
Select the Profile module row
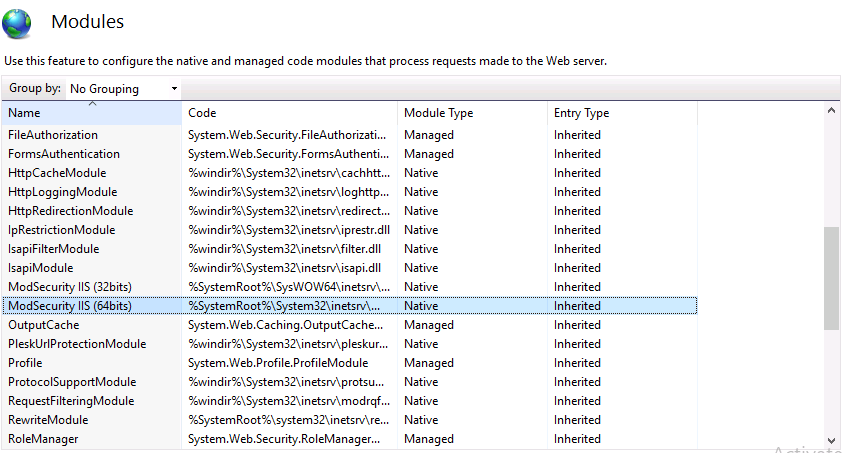click(x=349, y=363)
